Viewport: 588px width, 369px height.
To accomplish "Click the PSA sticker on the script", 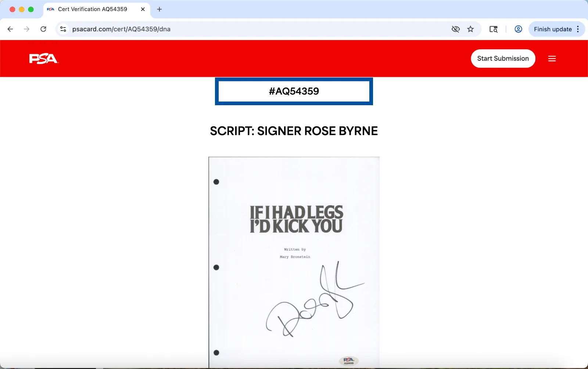I will pyautogui.click(x=348, y=361).
